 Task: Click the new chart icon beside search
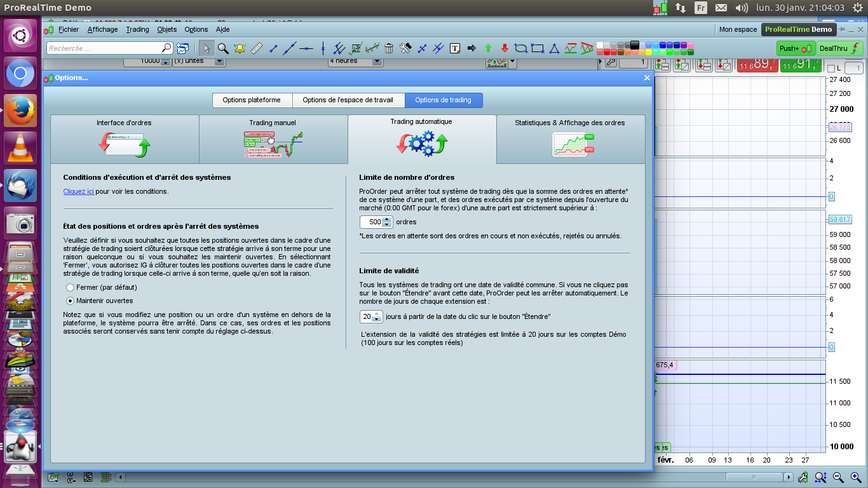(183, 48)
